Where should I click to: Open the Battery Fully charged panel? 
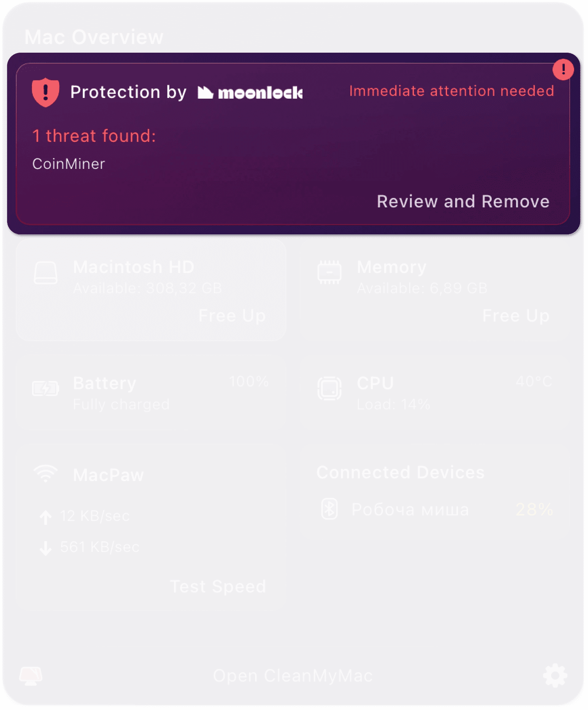151,393
